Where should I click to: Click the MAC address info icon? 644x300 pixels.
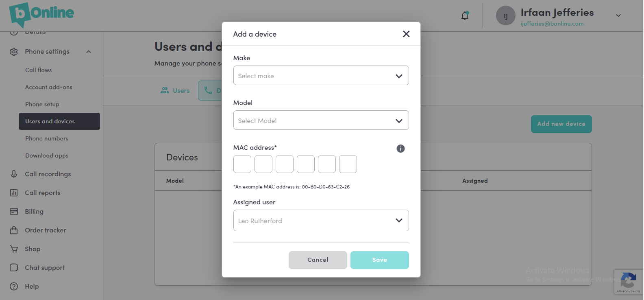(x=400, y=149)
